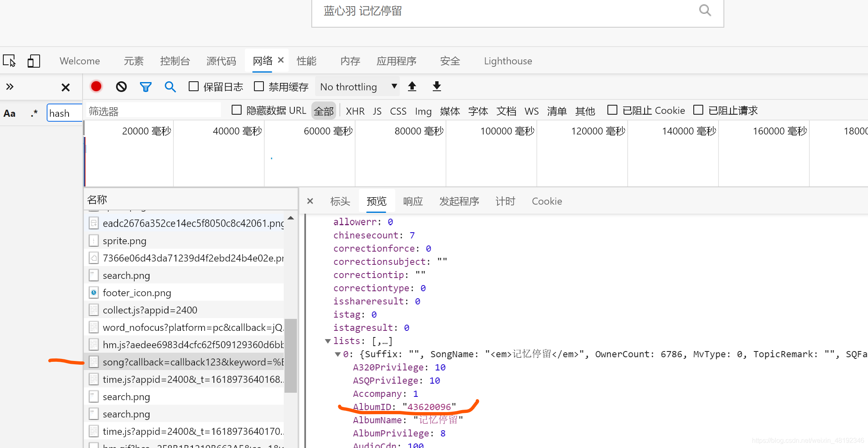Select the collect.js?appid=2400 request

(x=184, y=310)
